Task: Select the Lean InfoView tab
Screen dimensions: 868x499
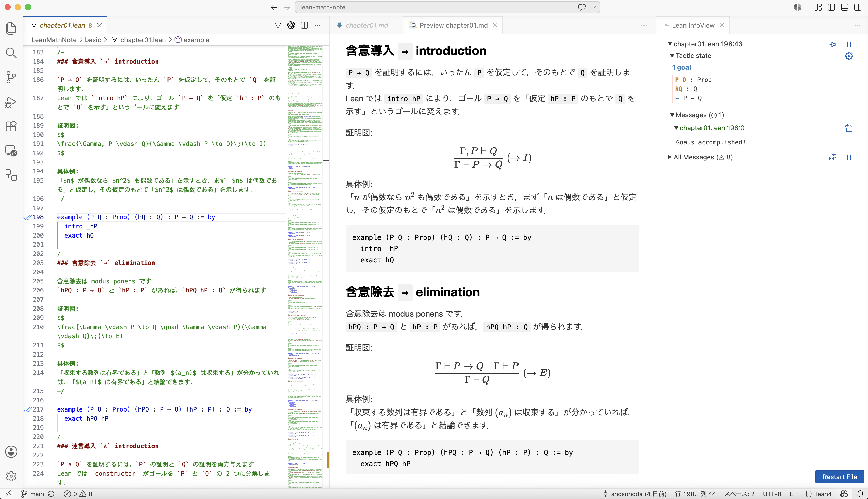Action: (693, 25)
